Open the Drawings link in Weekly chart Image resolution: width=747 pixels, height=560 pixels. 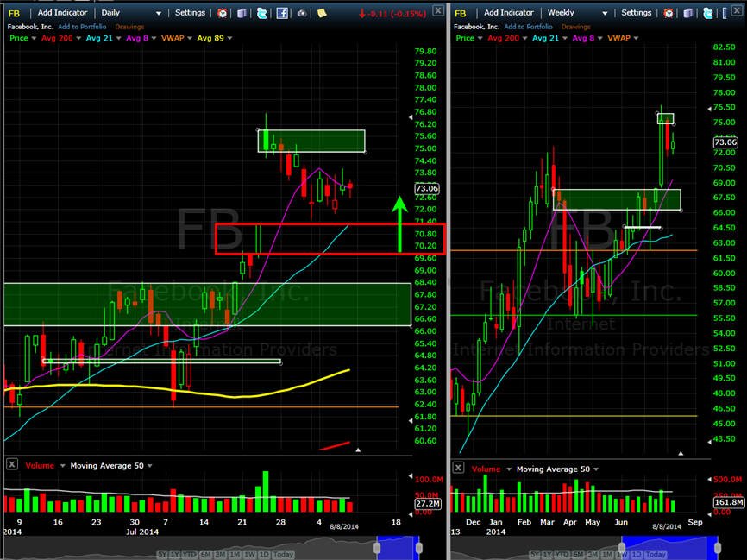(575, 27)
